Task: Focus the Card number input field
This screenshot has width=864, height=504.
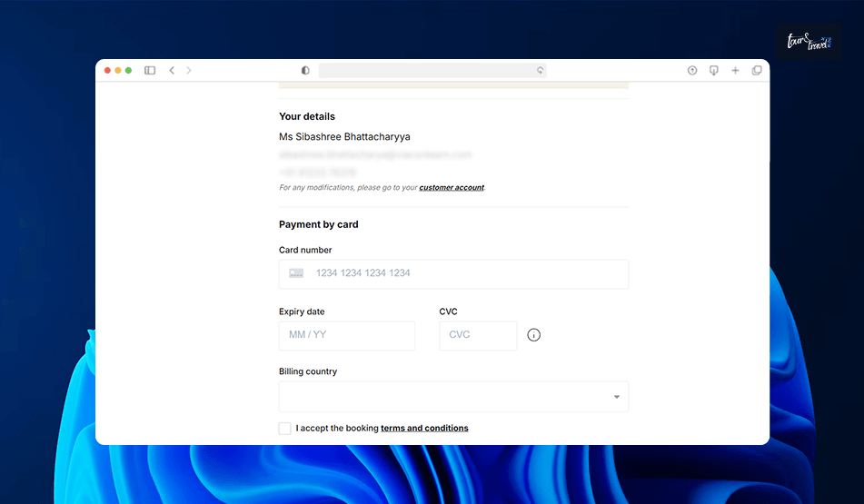Action: [x=453, y=274]
